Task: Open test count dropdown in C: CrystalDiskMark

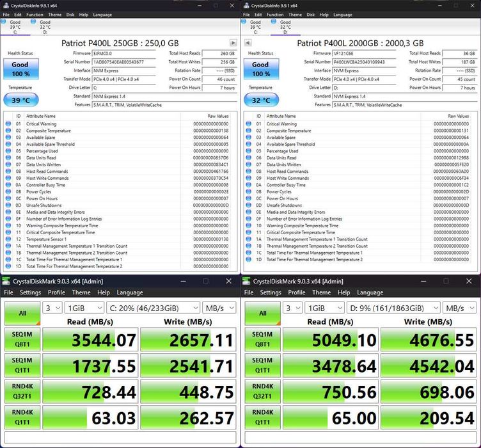Action: click(52, 308)
